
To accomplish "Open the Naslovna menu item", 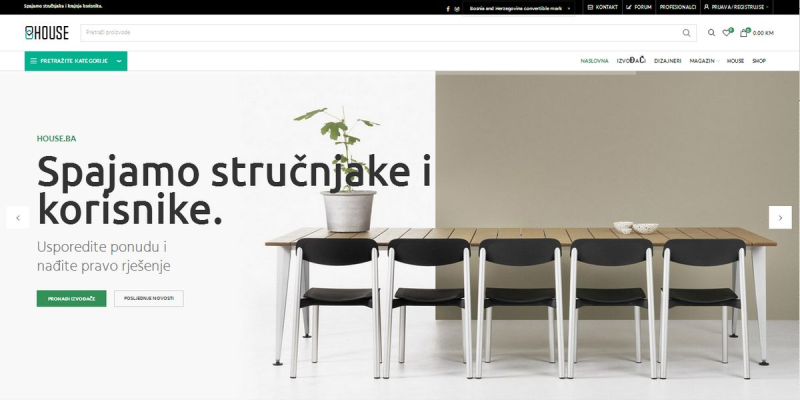I will (594, 61).
